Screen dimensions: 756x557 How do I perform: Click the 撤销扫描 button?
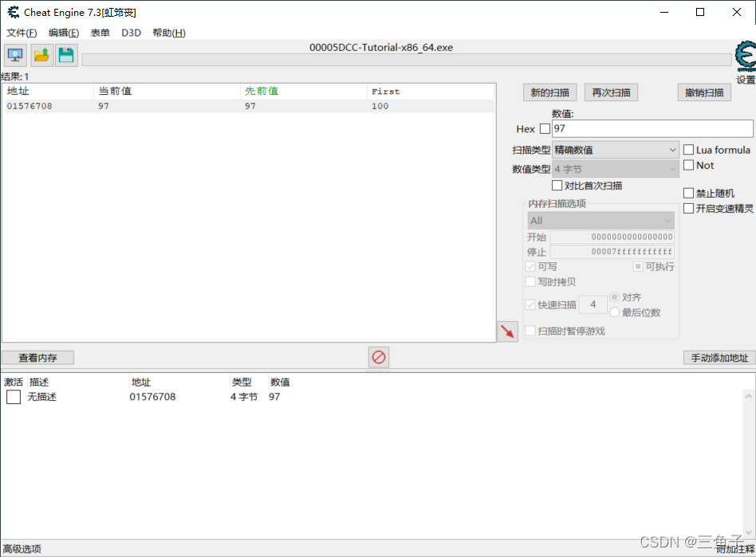(704, 92)
